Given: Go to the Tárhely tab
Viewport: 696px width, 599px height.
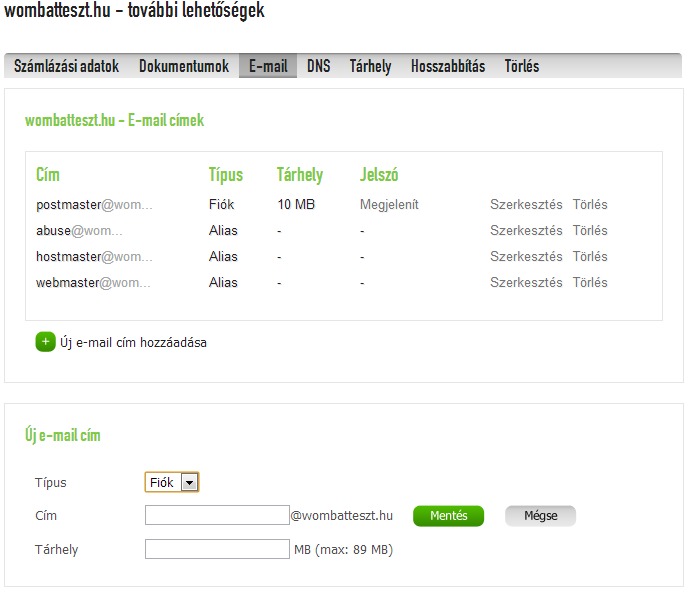Looking at the screenshot, I should pyautogui.click(x=370, y=67).
